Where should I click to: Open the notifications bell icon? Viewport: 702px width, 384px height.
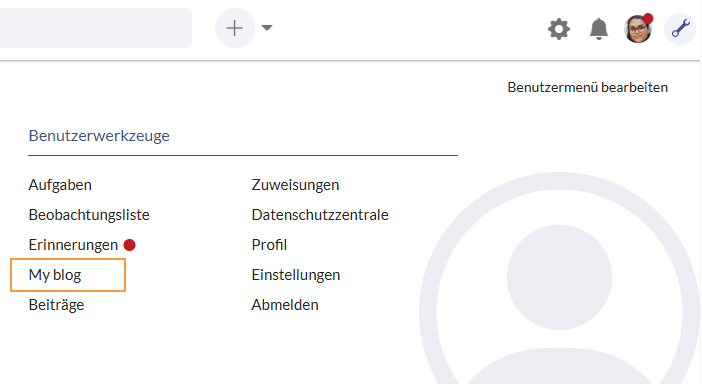click(x=599, y=30)
